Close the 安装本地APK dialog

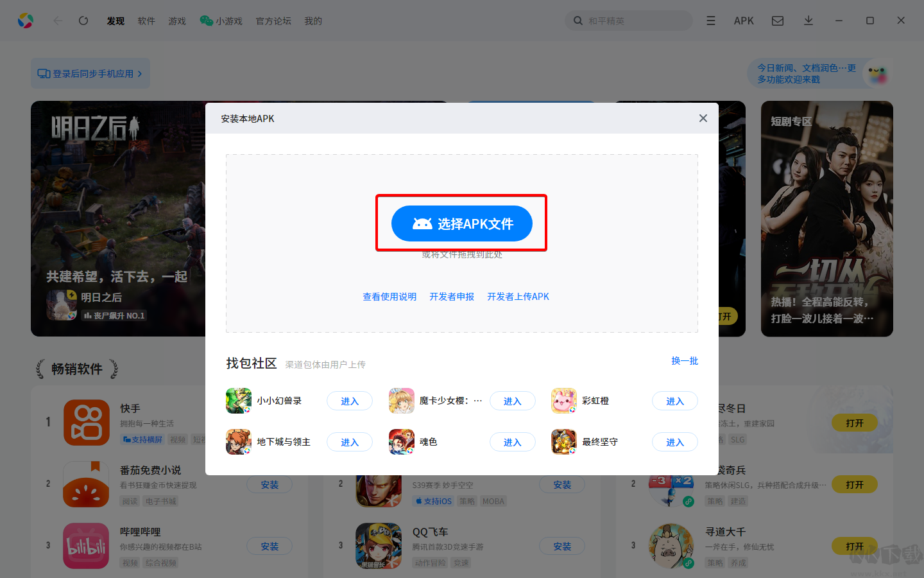coord(703,118)
